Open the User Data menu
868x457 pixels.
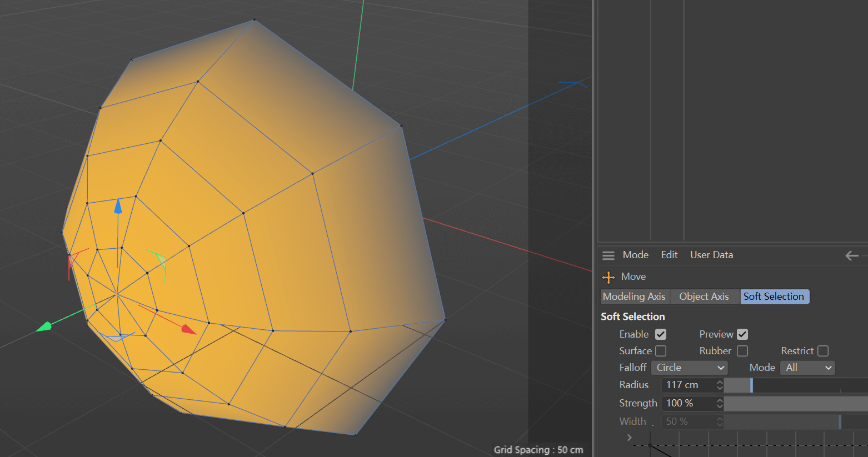coord(711,255)
